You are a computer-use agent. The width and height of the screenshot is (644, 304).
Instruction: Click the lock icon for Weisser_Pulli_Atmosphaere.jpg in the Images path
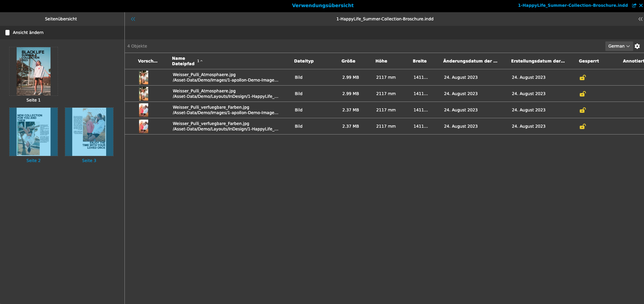coord(583,77)
